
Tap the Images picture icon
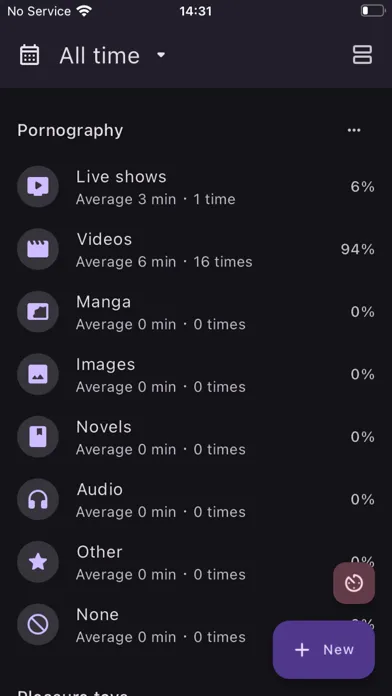click(x=38, y=374)
